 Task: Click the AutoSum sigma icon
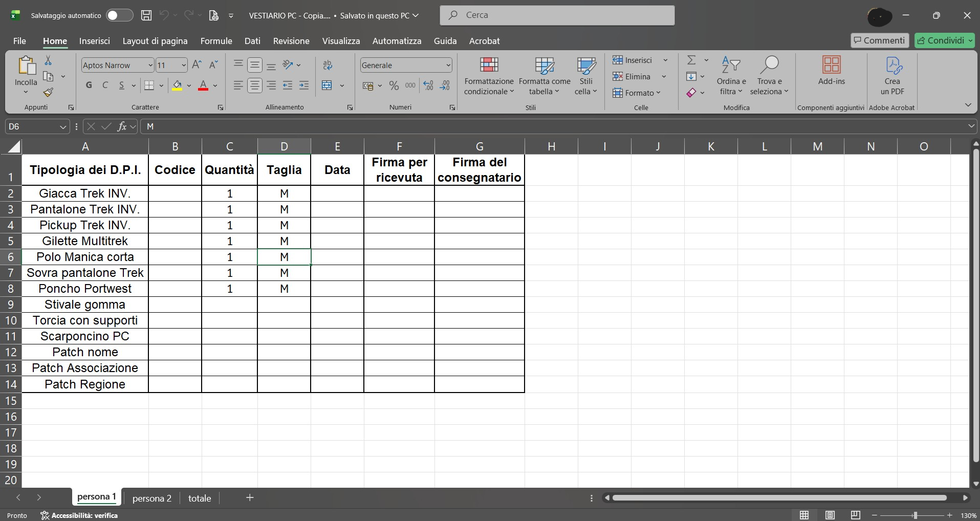691,60
